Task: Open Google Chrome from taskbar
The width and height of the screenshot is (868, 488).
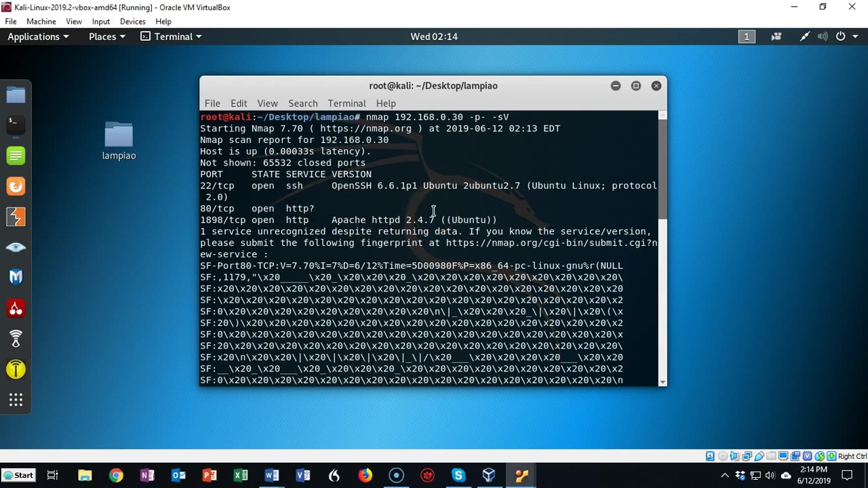Action: [116, 476]
